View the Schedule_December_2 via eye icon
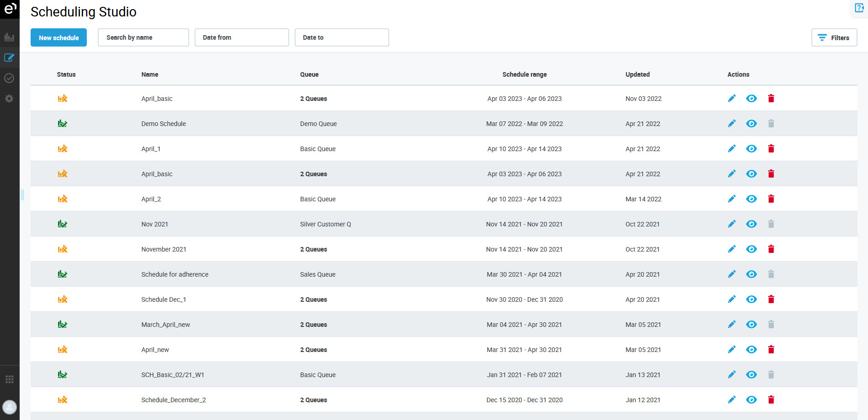Image resolution: width=868 pixels, height=420 pixels. click(x=751, y=400)
